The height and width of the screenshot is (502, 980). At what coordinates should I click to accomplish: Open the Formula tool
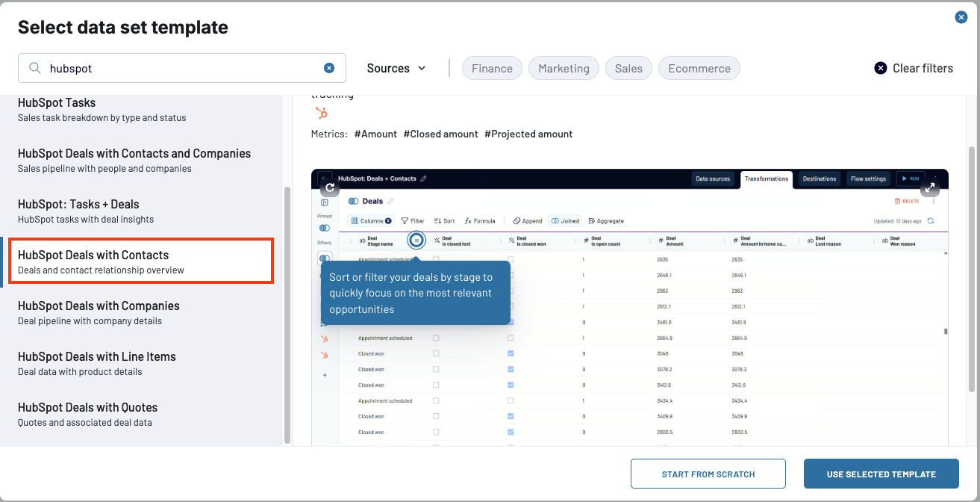(x=480, y=221)
